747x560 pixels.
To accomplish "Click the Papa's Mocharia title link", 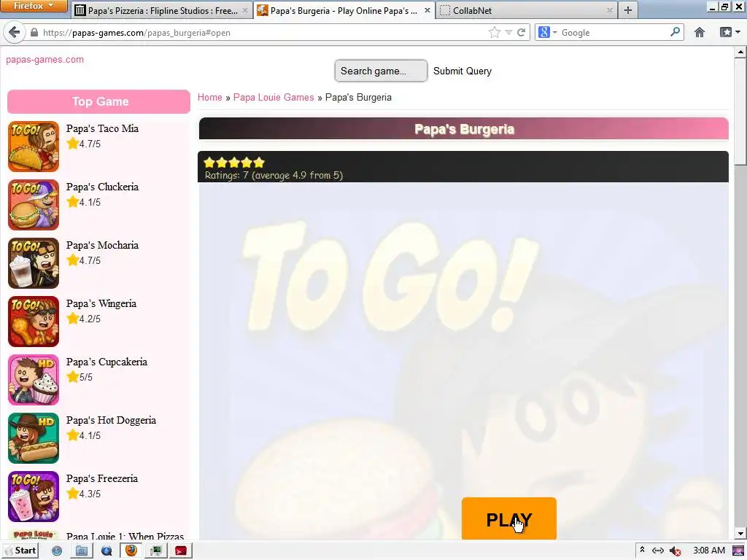I will click(102, 245).
